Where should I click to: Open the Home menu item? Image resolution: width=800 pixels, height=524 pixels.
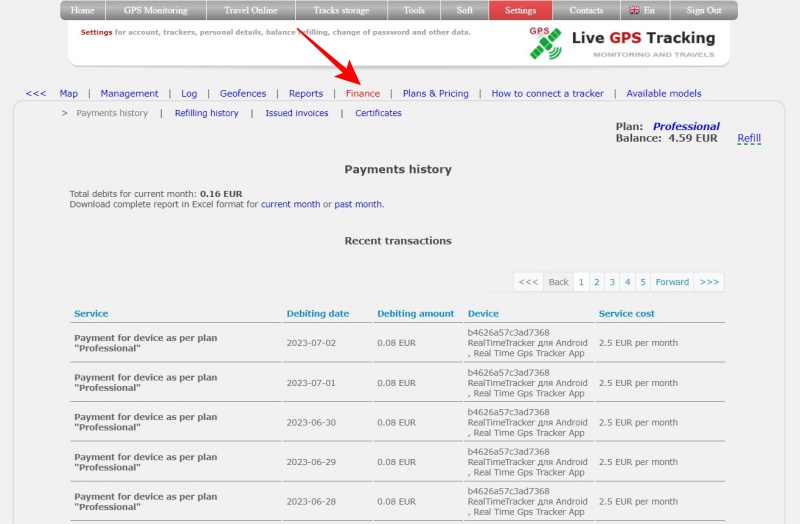click(x=83, y=11)
